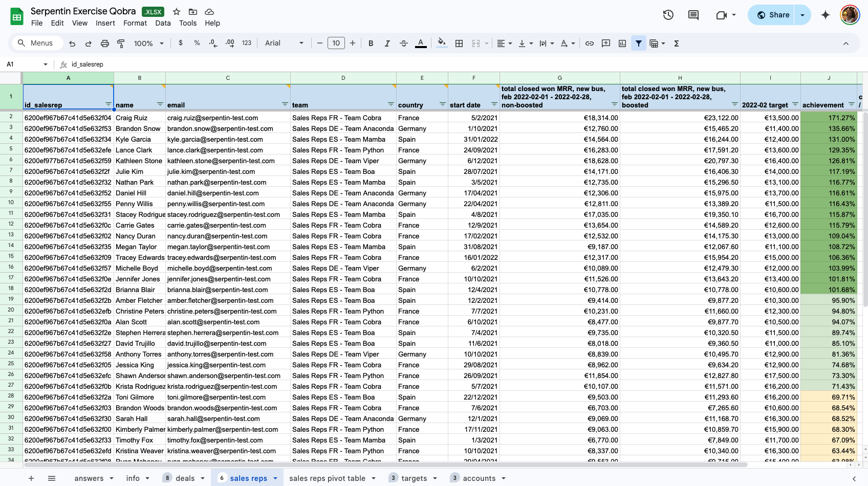This screenshot has height=486, width=868.
Task: Open the 100% zoom control
Action: pyautogui.click(x=148, y=43)
